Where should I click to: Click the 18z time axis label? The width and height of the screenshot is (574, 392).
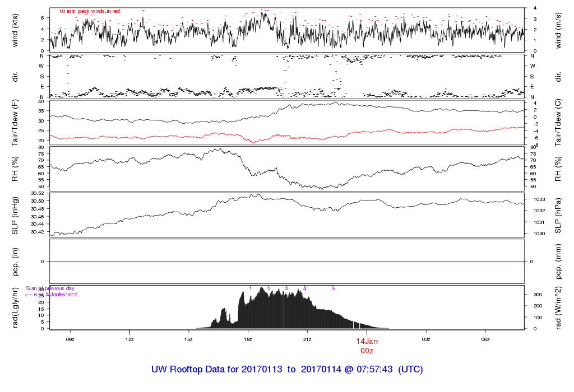click(248, 338)
